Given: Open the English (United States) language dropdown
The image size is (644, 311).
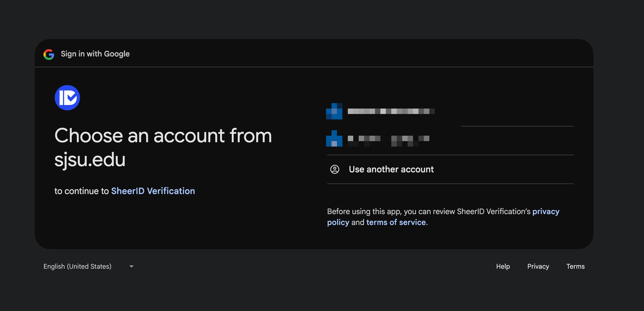Looking at the screenshot, I should [77, 266].
